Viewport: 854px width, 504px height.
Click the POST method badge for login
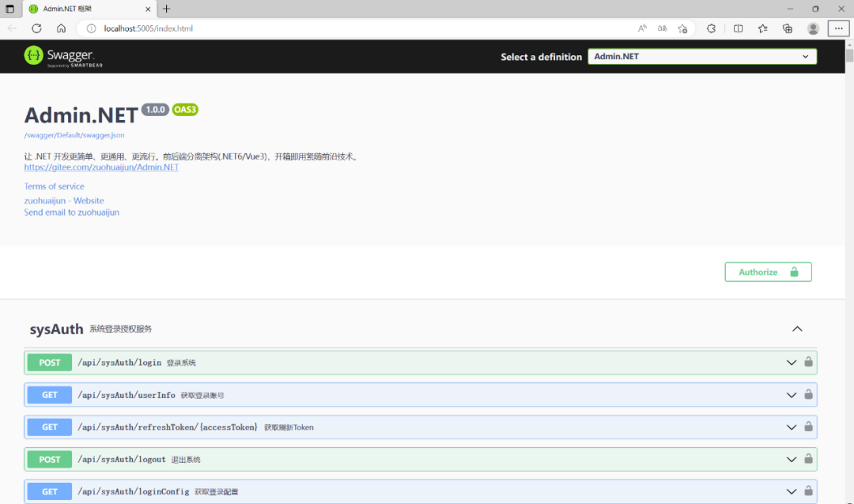(50, 363)
